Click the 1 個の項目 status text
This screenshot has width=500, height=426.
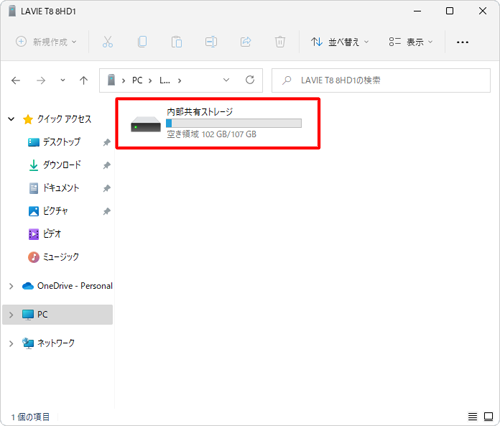tap(30, 417)
